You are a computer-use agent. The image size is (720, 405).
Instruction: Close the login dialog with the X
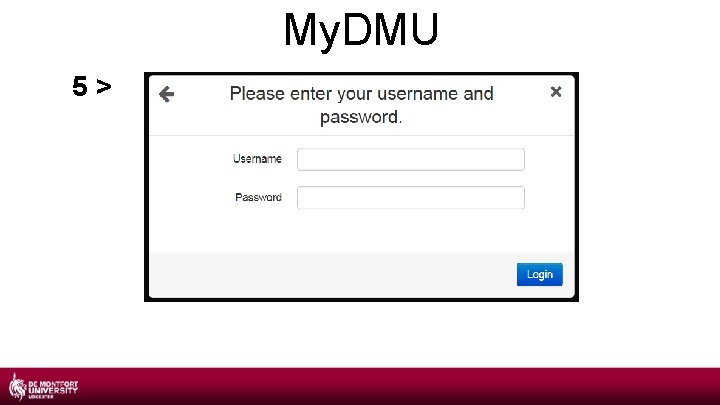(556, 92)
